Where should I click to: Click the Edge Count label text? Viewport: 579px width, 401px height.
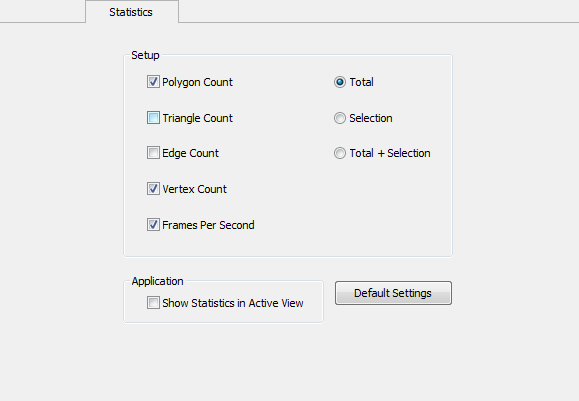click(x=191, y=153)
